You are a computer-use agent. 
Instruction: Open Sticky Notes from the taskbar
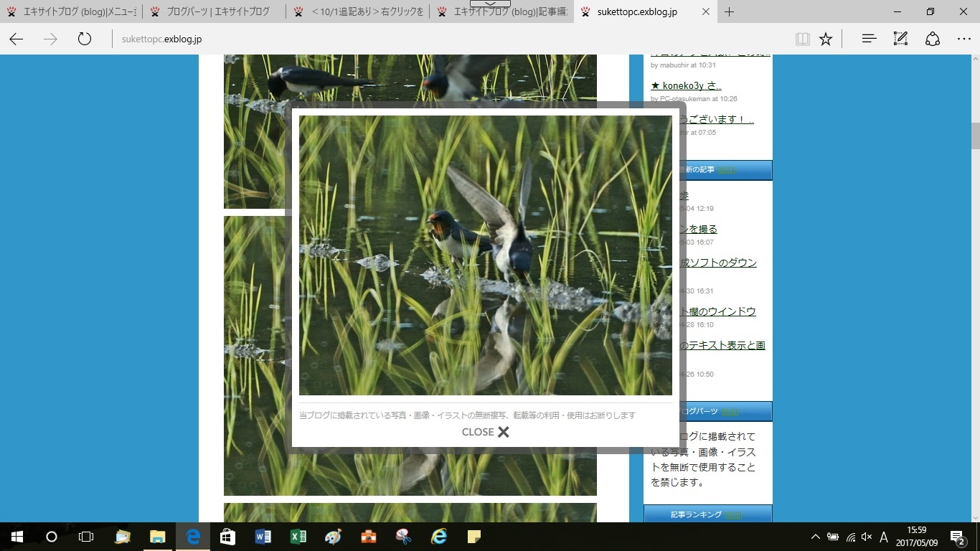(x=473, y=537)
